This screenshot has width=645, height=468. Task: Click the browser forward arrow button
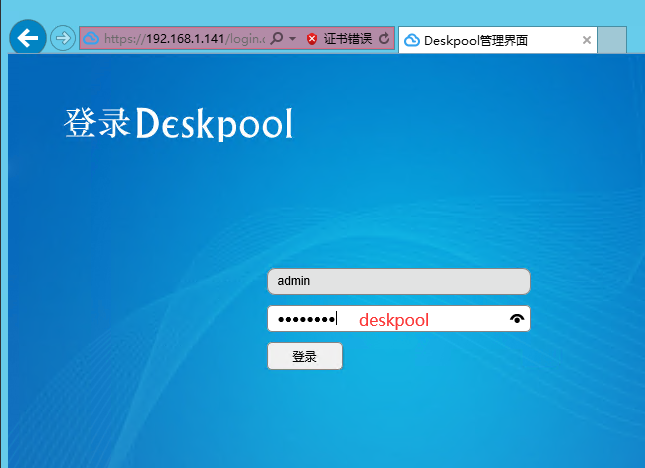pos(63,39)
